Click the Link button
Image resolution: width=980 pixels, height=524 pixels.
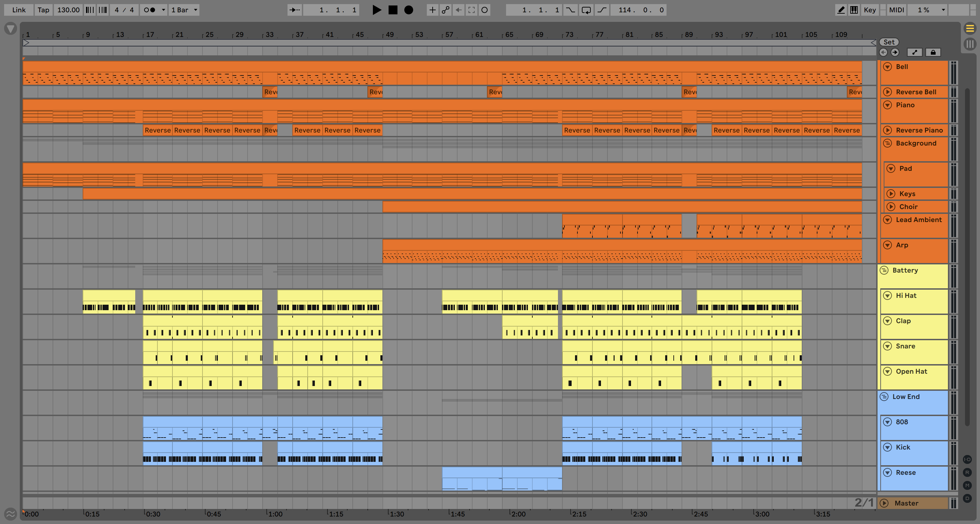[x=19, y=10]
